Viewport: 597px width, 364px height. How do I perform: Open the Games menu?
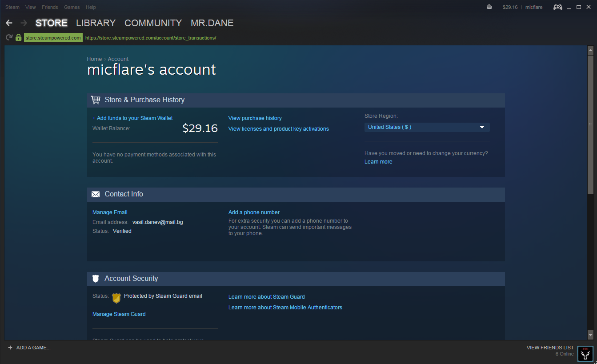pyautogui.click(x=72, y=7)
